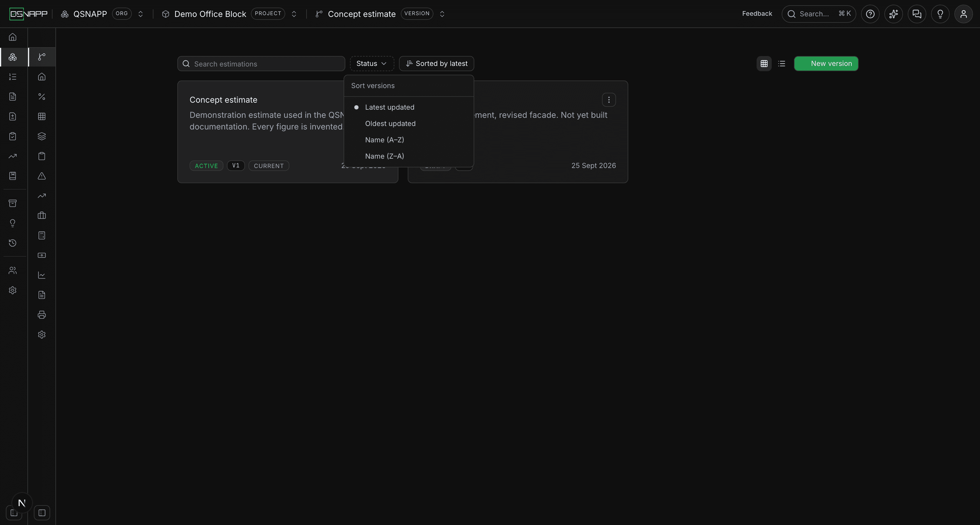Click the ACTIVE status badge
980x525 pixels.
point(206,166)
